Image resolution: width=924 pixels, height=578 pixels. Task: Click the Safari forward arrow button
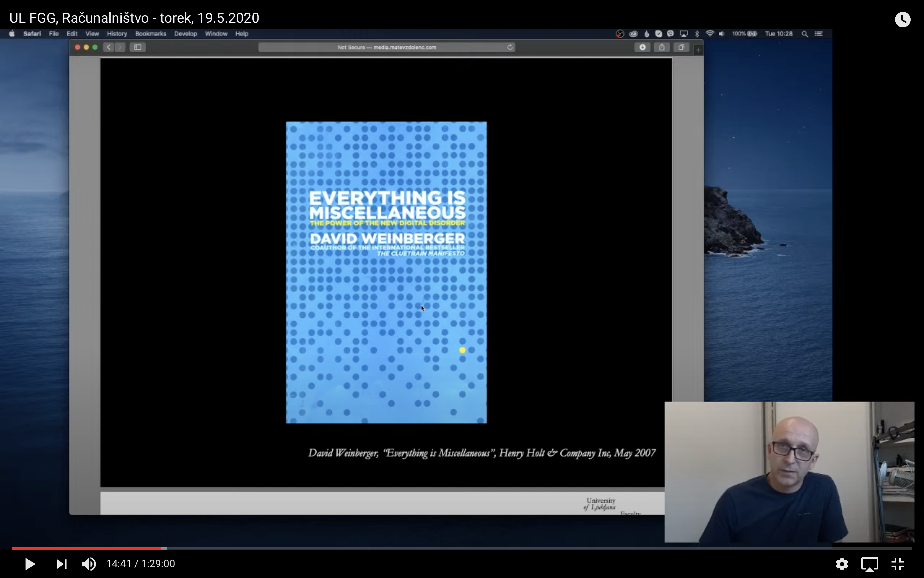point(120,47)
